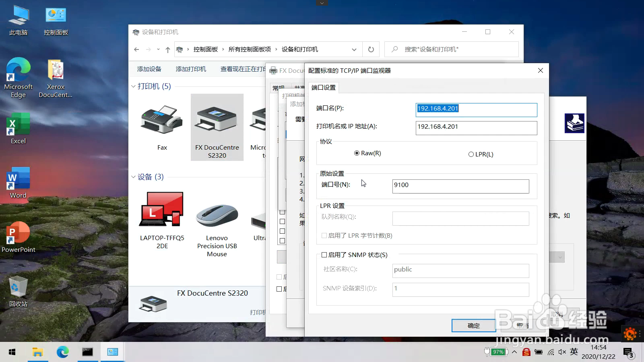Open the 控制面板 desktop shortcut

pos(56,21)
